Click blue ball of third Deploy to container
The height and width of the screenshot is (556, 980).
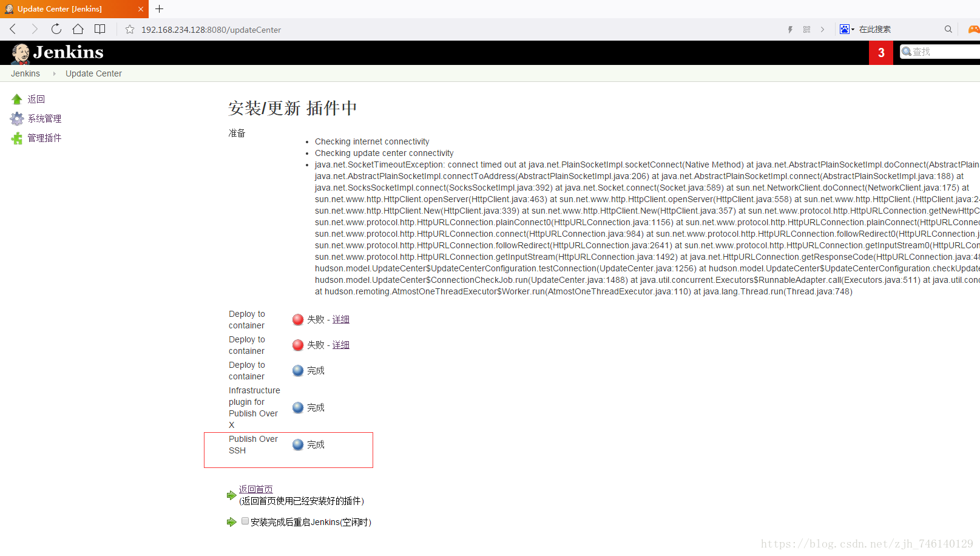coord(298,370)
